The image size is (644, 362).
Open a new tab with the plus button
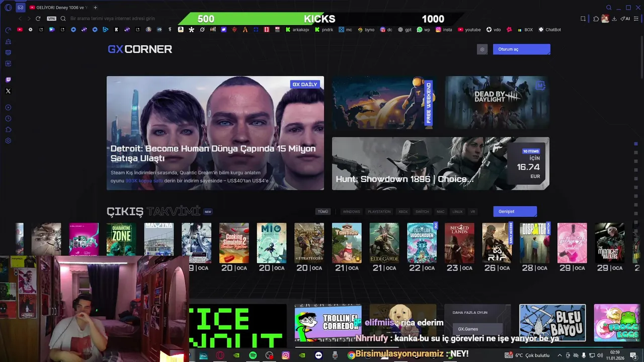(95, 8)
